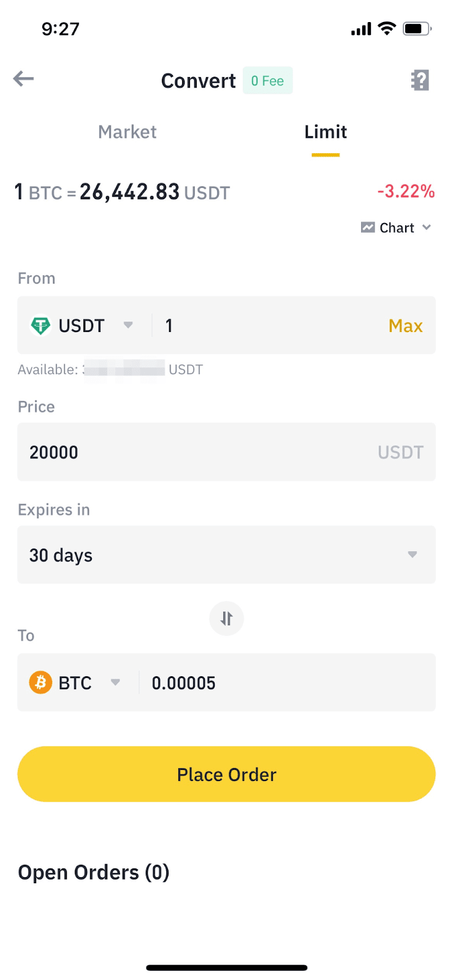Open the USDT currency dropdown arrow
Screen dimensions: 453x980
tap(128, 325)
